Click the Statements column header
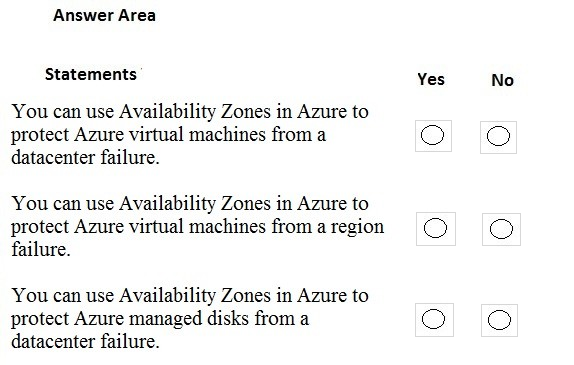Viewport: 574px width, 365px height. tap(91, 75)
